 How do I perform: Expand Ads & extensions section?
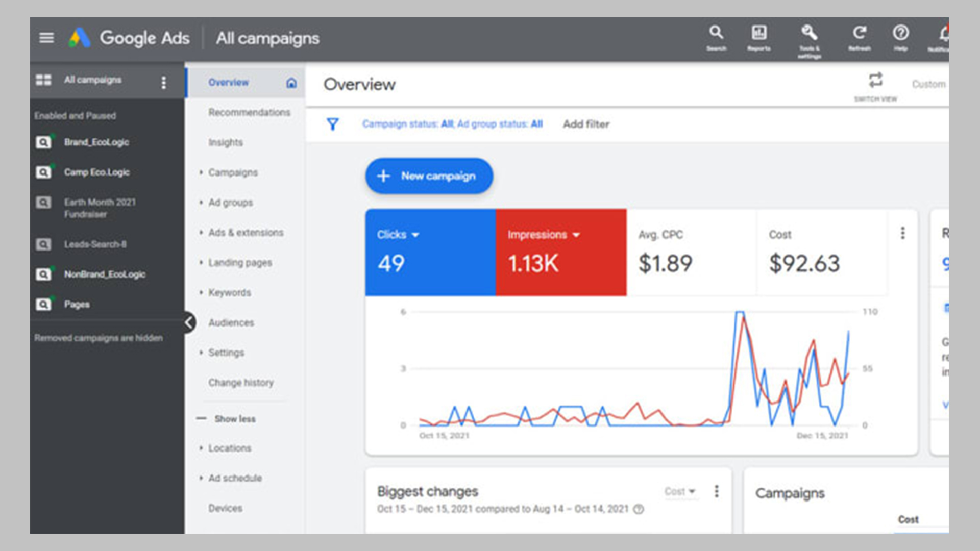[201, 233]
